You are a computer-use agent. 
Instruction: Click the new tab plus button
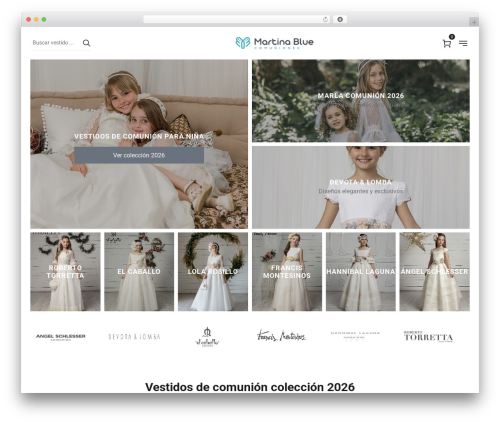tap(474, 22)
